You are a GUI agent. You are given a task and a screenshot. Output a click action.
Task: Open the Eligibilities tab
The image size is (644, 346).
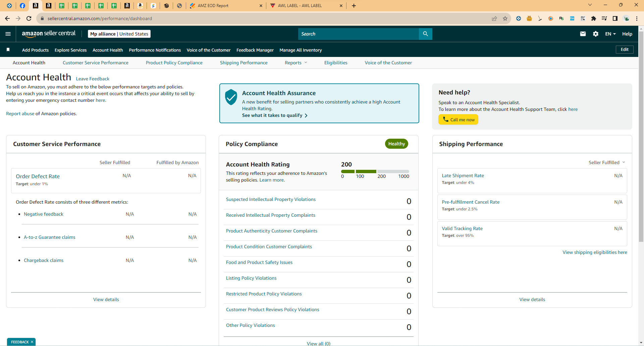point(336,63)
